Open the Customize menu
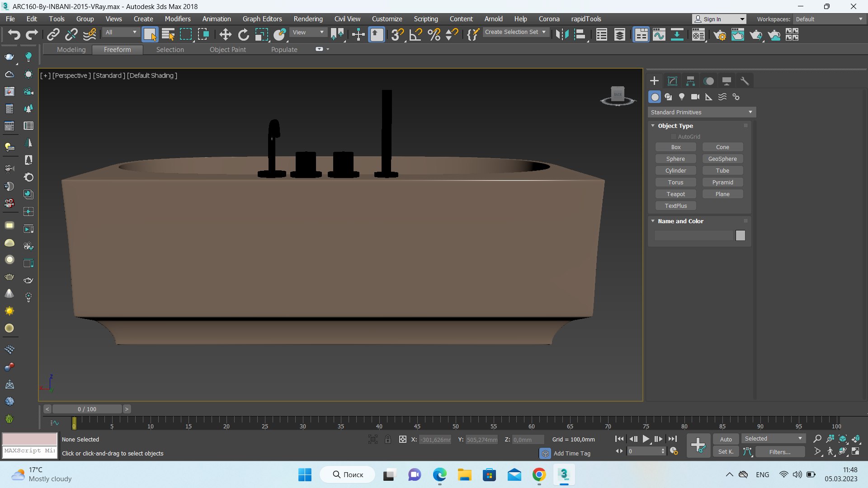The image size is (868, 488). (387, 19)
